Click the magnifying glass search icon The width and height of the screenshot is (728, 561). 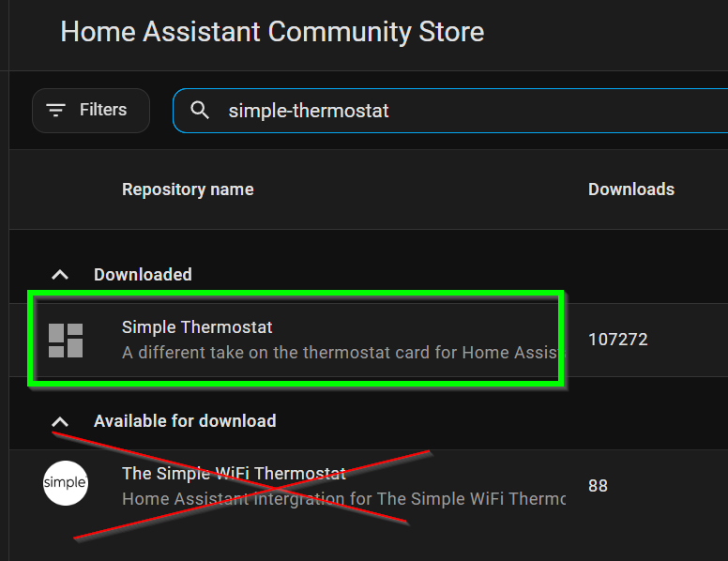tap(200, 111)
